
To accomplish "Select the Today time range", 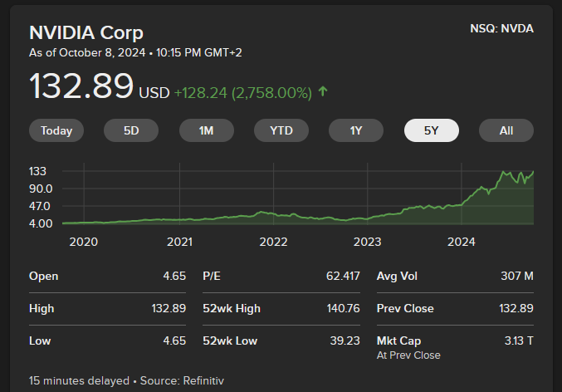I will coord(56,130).
